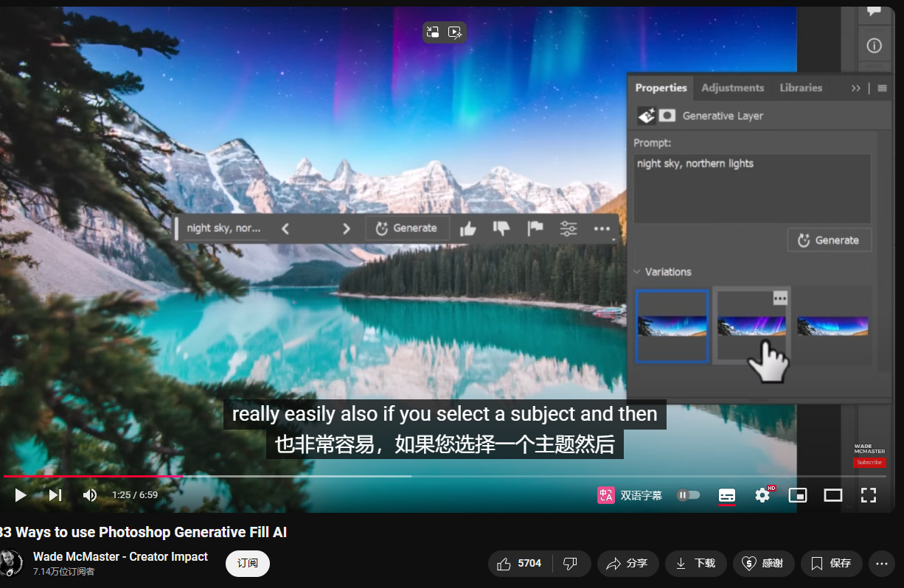Click the play button in video player
Screen dimensions: 904x588
click(x=21, y=495)
